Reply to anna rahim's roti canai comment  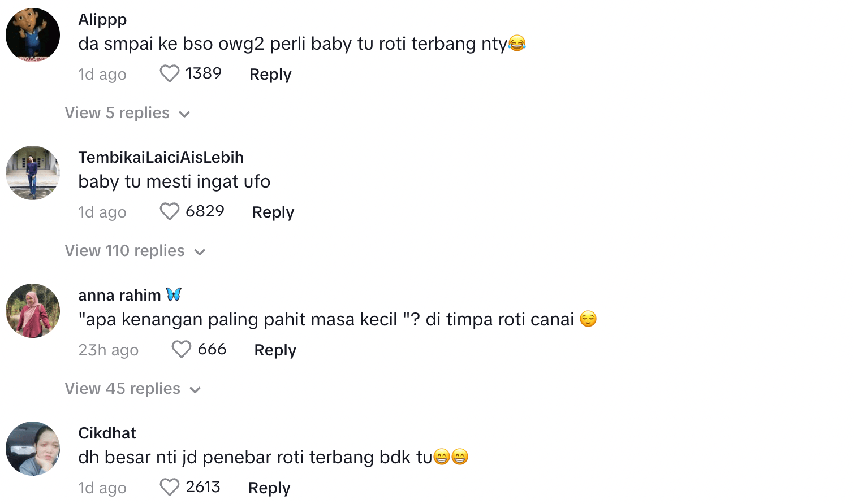[x=275, y=350]
